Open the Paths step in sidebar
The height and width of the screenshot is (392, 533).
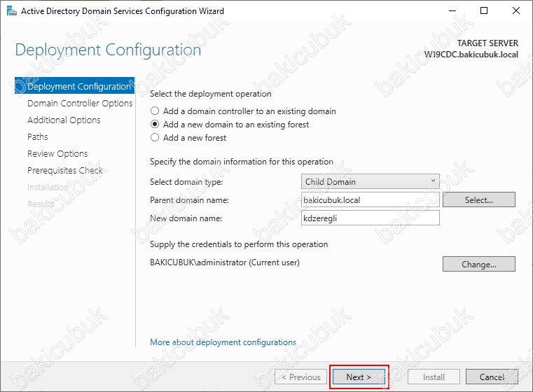pos(37,136)
